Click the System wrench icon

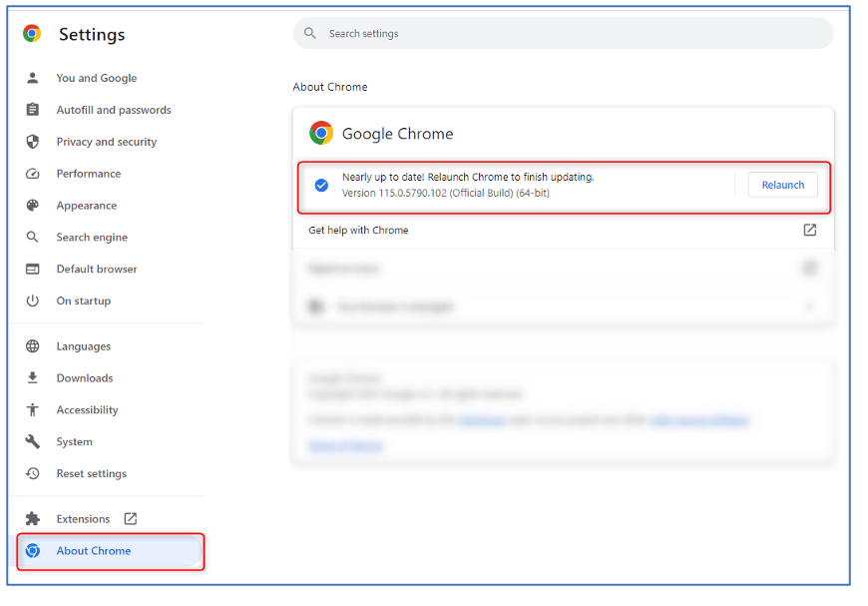33,441
